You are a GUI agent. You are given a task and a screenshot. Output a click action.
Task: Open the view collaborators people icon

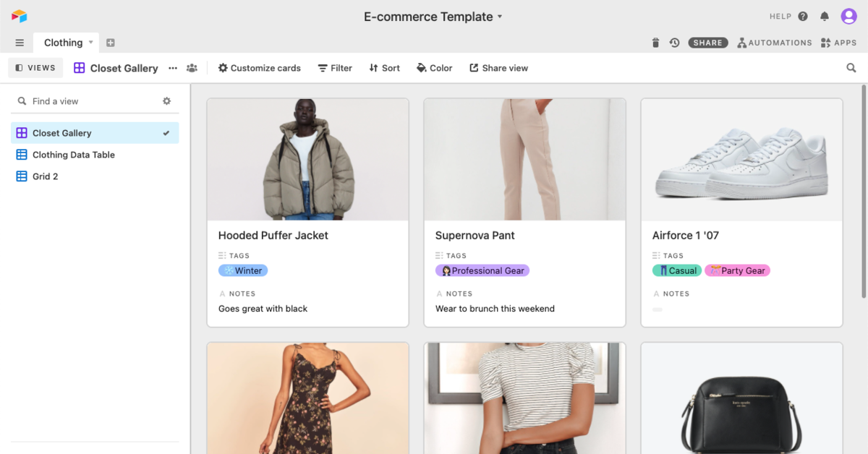coord(192,68)
